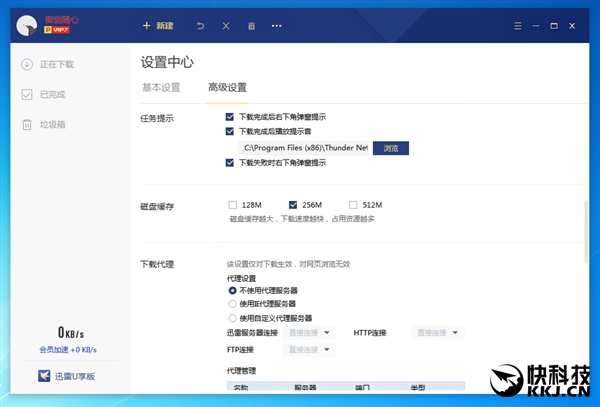Switch to the 高级设置 tab
600x407 pixels.
click(x=227, y=88)
